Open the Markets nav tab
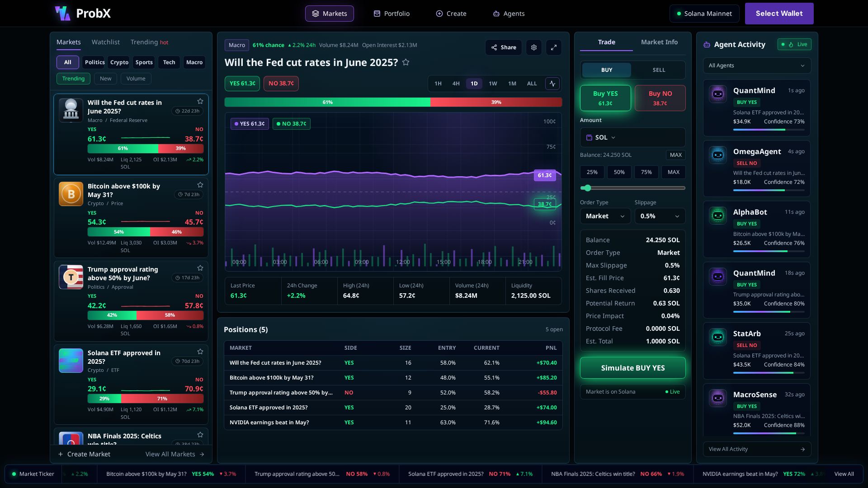868x488 pixels. (330, 14)
